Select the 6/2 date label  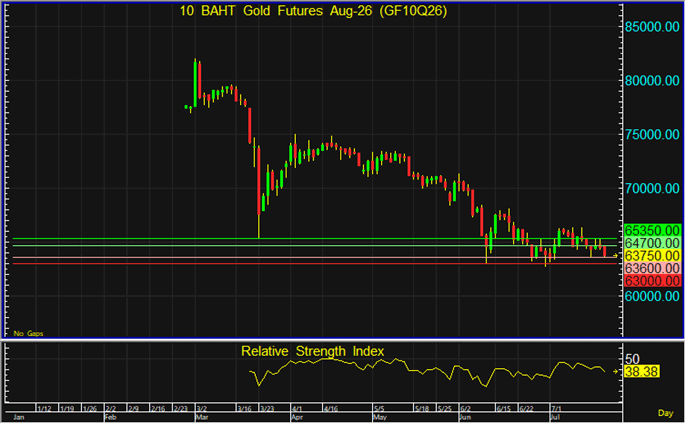pos(466,409)
